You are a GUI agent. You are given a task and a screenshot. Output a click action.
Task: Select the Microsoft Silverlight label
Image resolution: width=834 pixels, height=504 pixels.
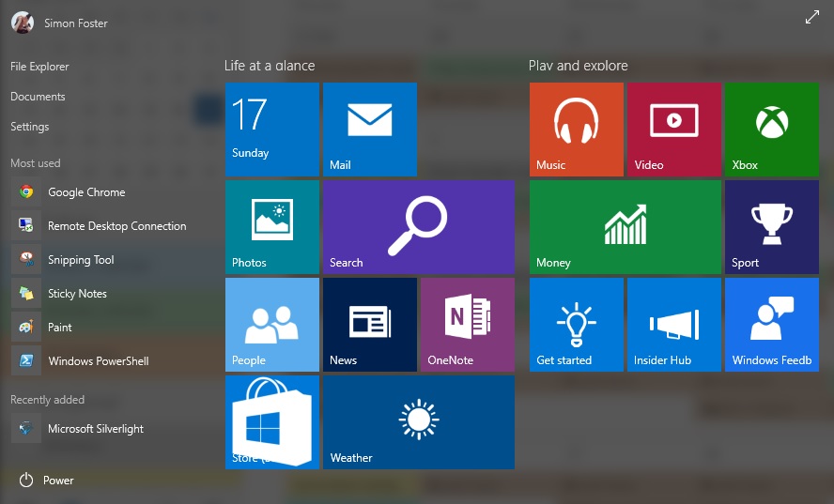[96, 429]
